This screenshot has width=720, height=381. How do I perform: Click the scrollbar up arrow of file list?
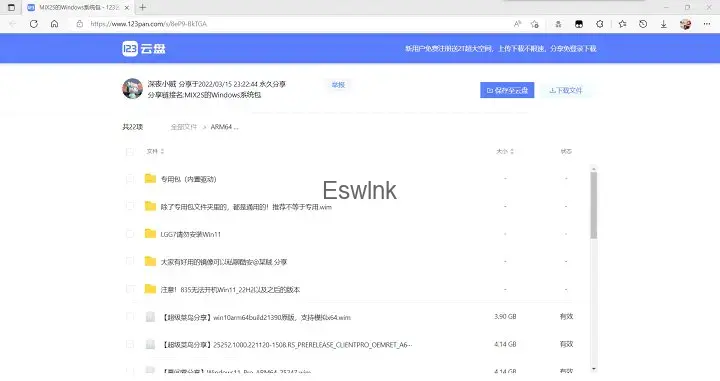click(594, 168)
